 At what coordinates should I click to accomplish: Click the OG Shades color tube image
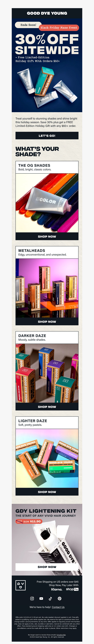point(47,203)
